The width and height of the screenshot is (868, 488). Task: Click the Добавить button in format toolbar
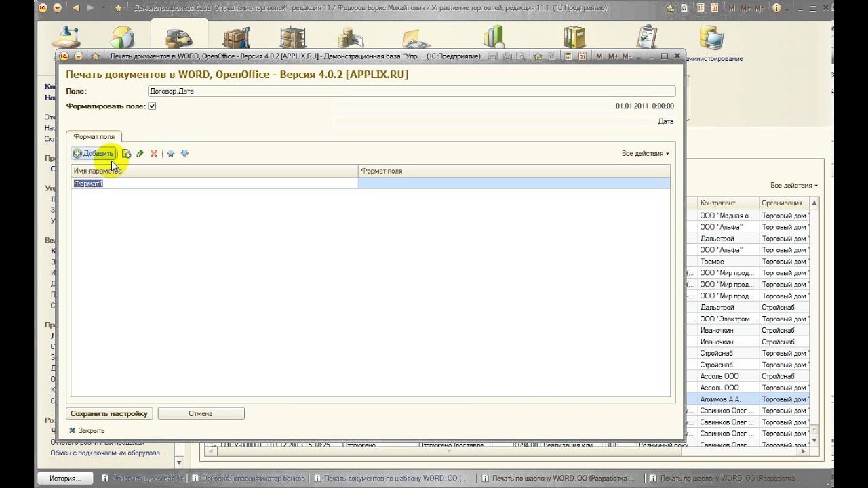pos(94,154)
